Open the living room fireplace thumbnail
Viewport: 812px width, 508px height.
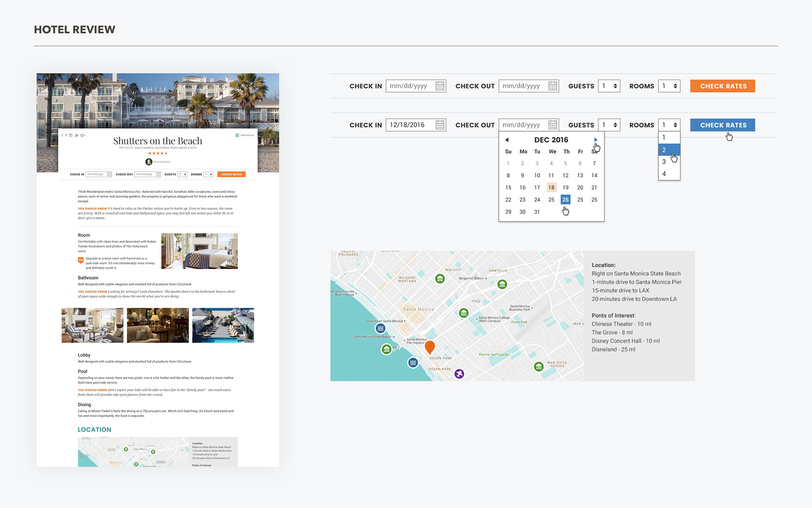[x=92, y=325]
